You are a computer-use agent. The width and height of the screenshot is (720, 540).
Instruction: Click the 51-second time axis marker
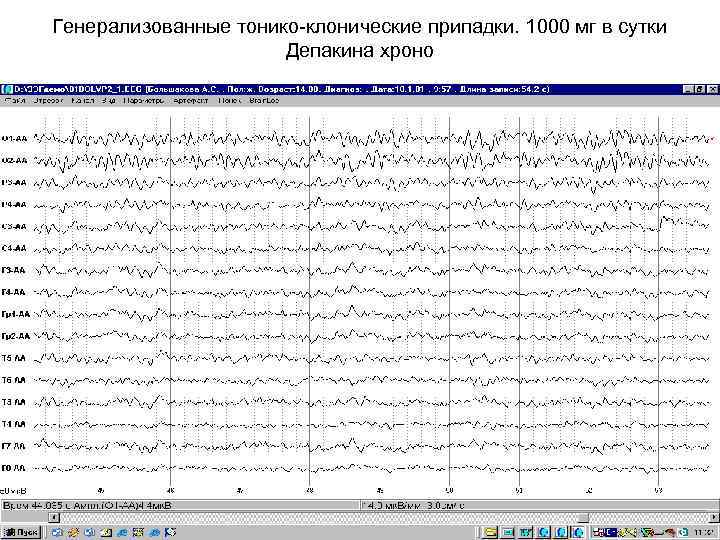pos(519,491)
